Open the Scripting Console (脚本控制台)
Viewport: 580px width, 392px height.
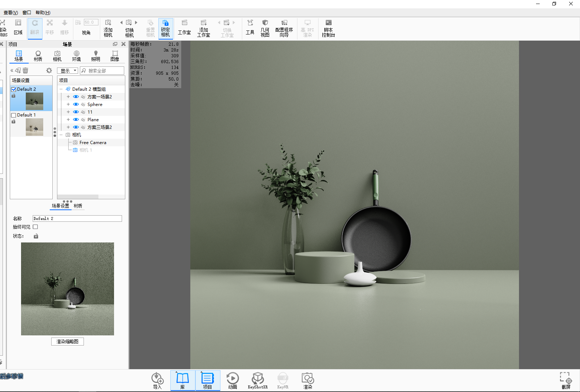coord(328,28)
